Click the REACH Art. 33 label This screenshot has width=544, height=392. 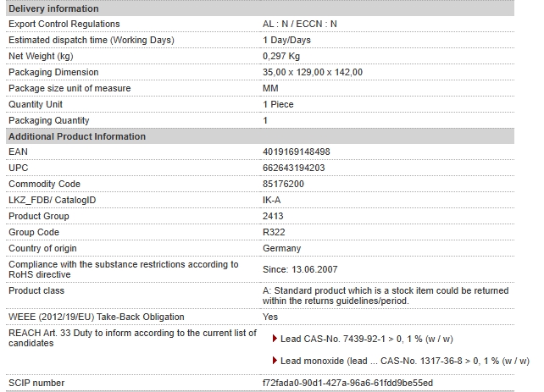point(132,338)
